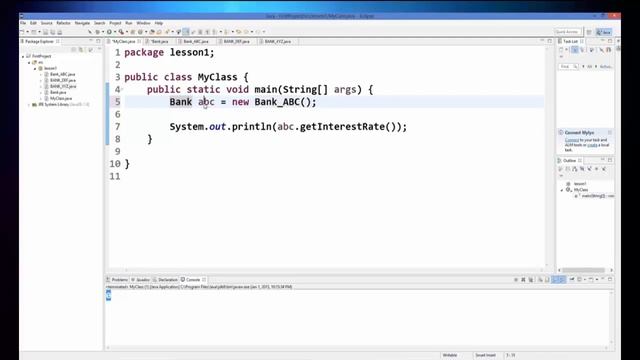Open the File menu
The image size is (640, 360).
click(x=23, y=23)
